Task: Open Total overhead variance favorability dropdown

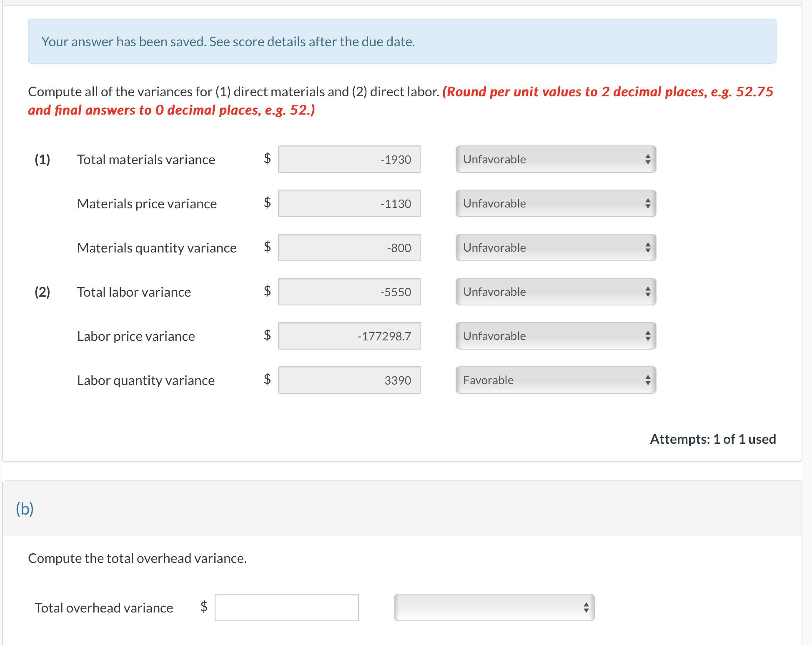Action: 494,607
